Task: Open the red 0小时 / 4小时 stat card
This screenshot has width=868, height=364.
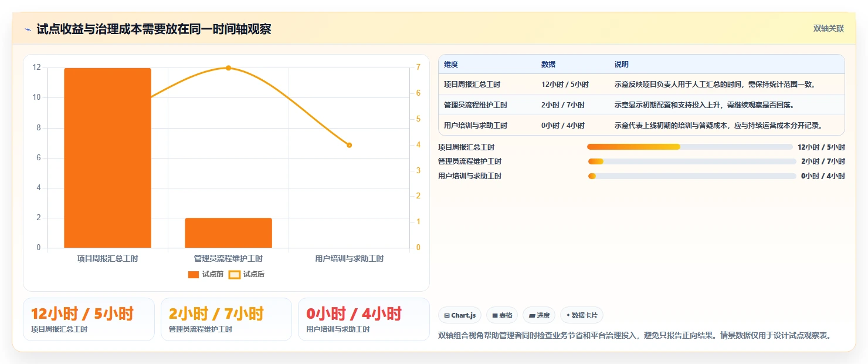Action: (x=364, y=319)
